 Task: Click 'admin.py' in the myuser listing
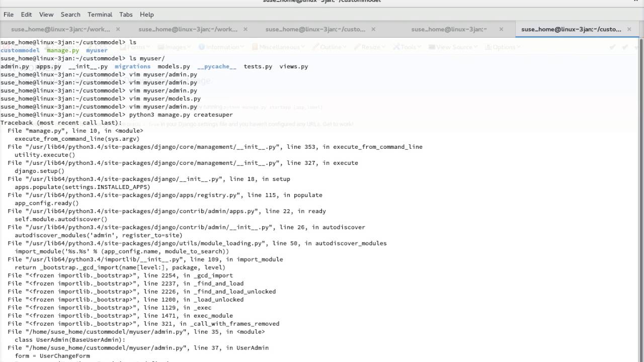pos(15,66)
